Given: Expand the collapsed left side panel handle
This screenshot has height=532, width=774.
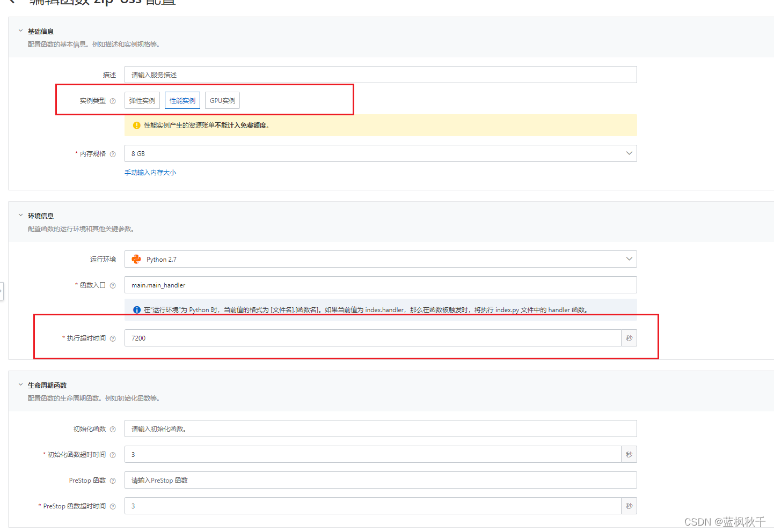Looking at the screenshot, I should tap(2, 291).
